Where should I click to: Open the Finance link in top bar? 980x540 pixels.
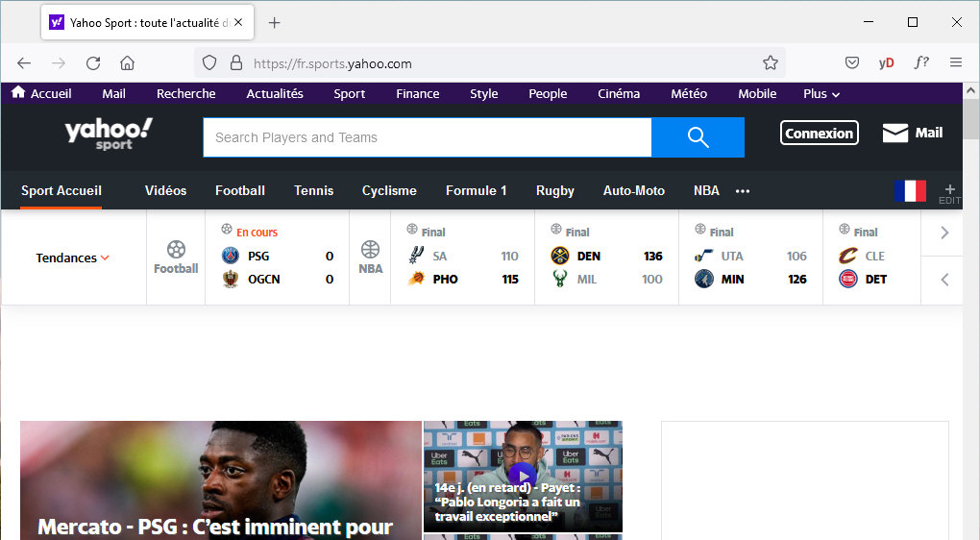tap(417, 94)
